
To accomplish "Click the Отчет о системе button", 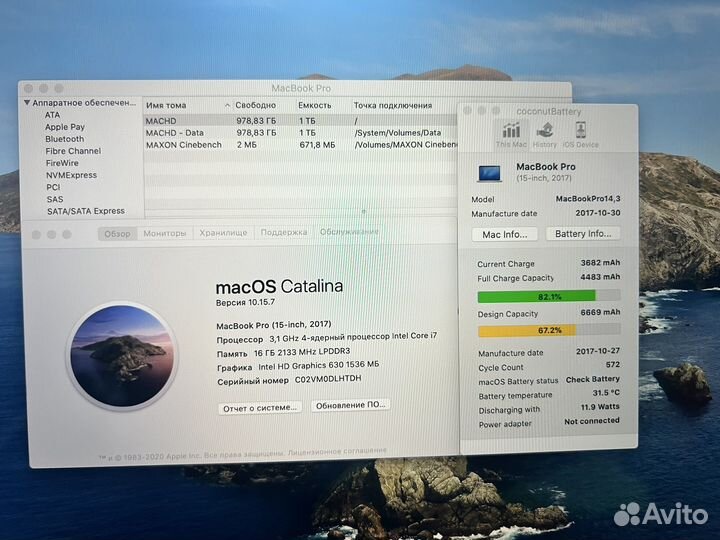I will coord(260,408).
